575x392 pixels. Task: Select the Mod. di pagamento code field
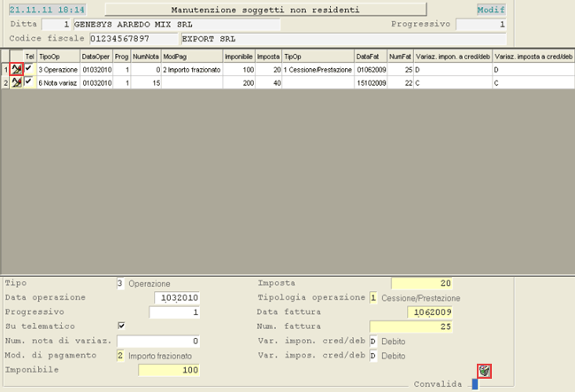pos(119,356)
